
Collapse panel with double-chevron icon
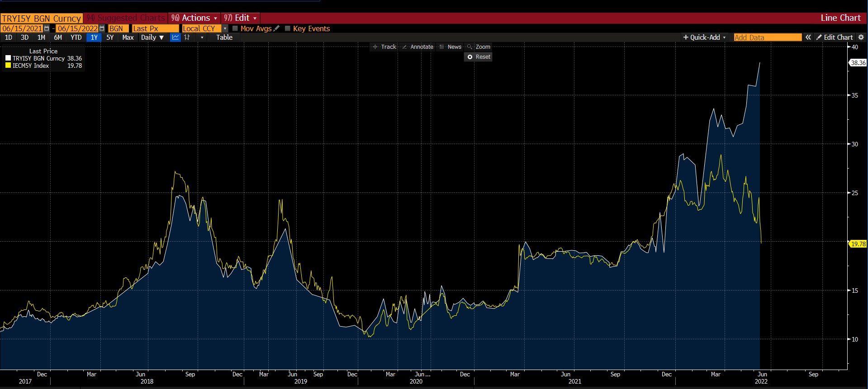[808, 37]
